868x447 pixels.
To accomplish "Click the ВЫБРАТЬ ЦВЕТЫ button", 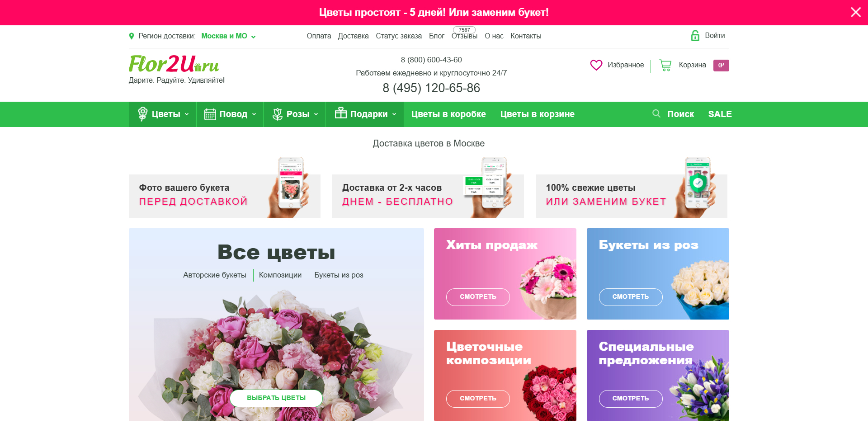I will (x=276, y=398).
